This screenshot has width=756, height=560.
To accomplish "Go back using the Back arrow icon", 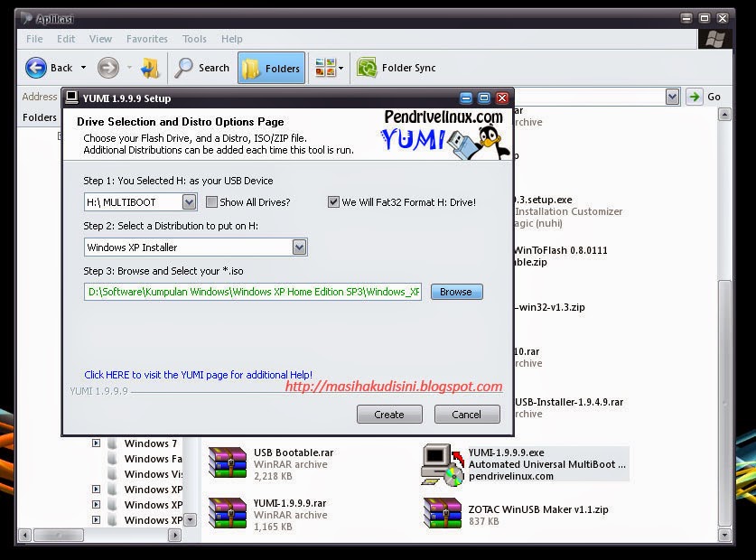I will click(x=36, y=68).
